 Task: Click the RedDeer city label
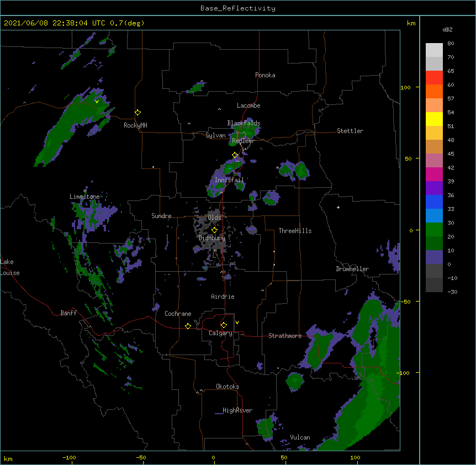tap(243, 141)
